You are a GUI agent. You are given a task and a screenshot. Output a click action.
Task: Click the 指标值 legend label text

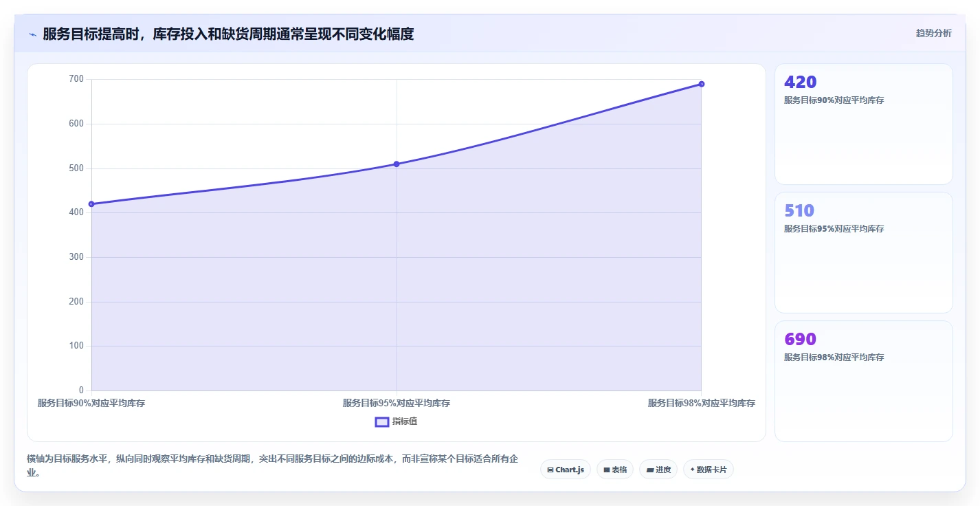(405, 421)
